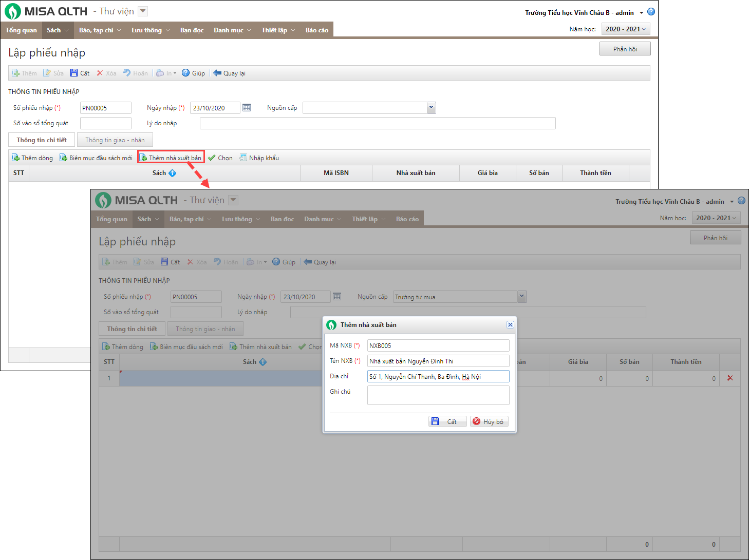This screenshot has height=560, width=749.
Task: Click Quay lại in the front window toolbar
Action: pos(320,262)
